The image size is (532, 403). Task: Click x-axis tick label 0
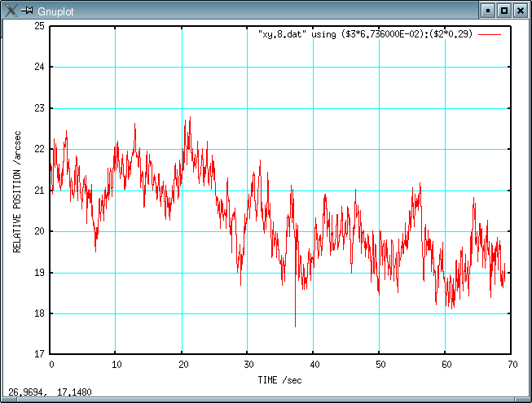pos(51,365)
